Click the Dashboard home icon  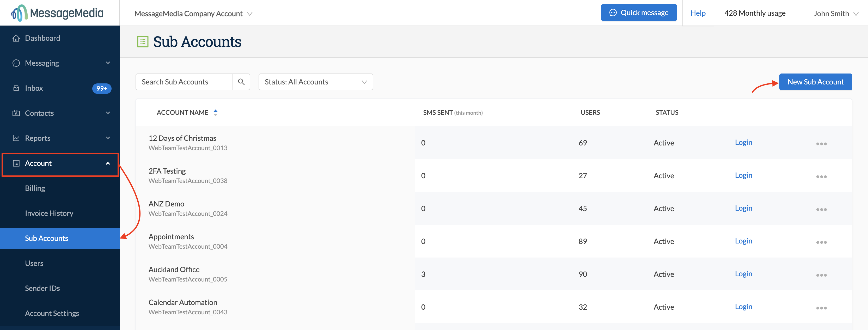point(16,38)
